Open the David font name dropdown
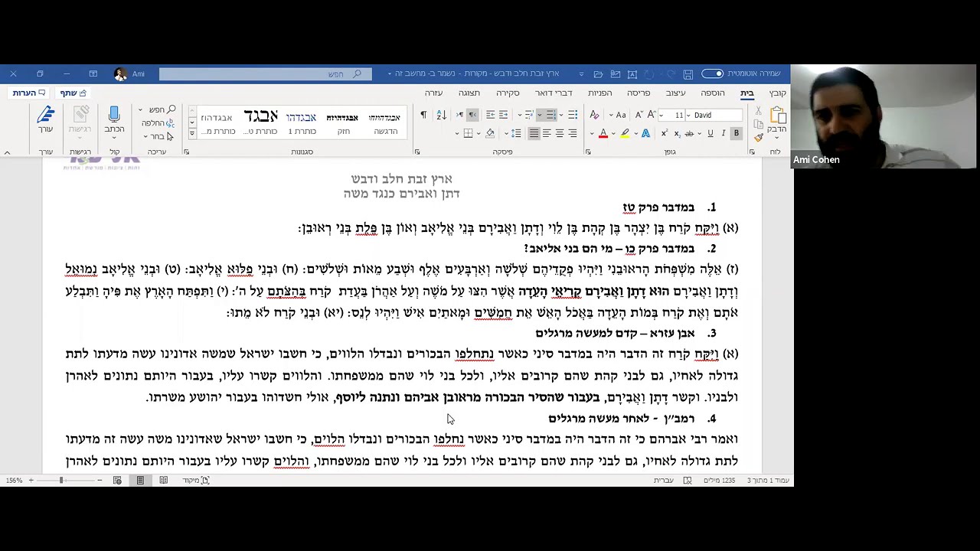 coord(688,115)
